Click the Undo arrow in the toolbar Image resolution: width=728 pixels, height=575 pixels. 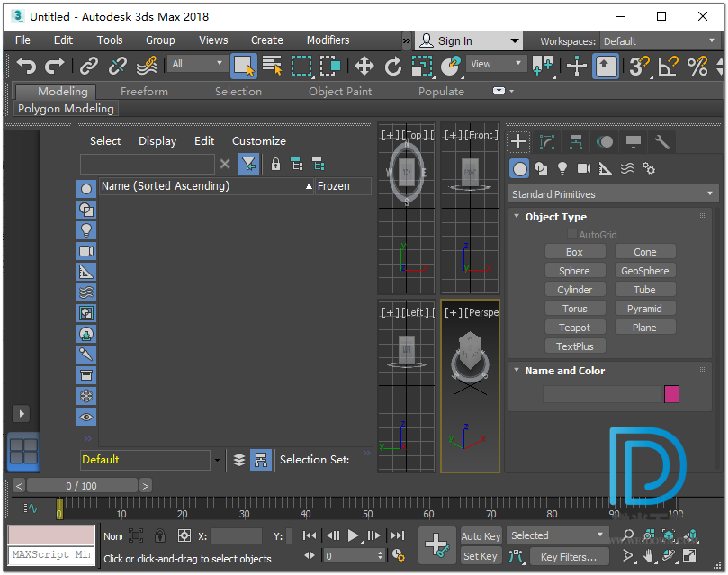(26, 66)
